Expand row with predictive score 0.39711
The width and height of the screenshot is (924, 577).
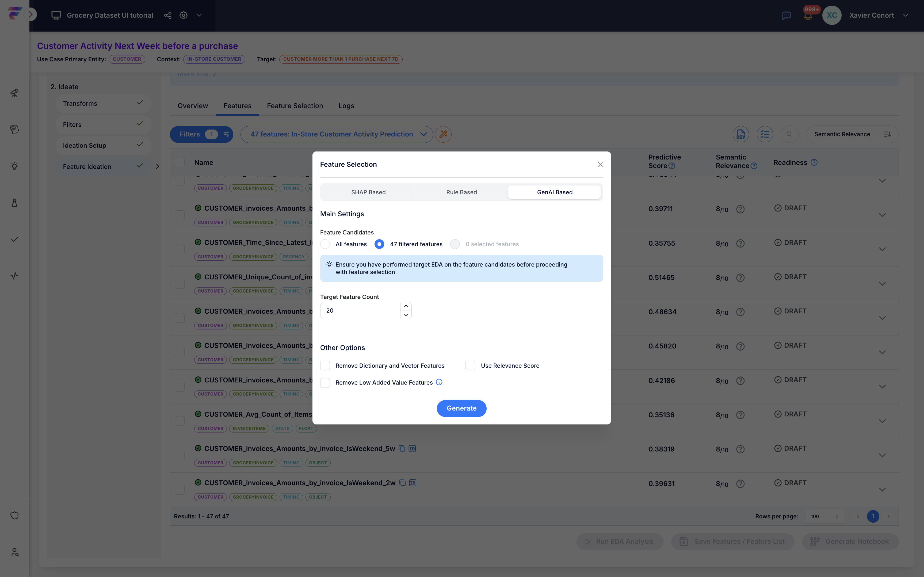[882, 215]
